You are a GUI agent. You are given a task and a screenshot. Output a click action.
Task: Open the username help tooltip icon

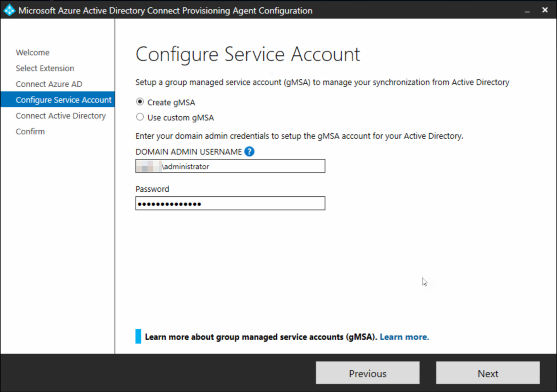[249, 151]
